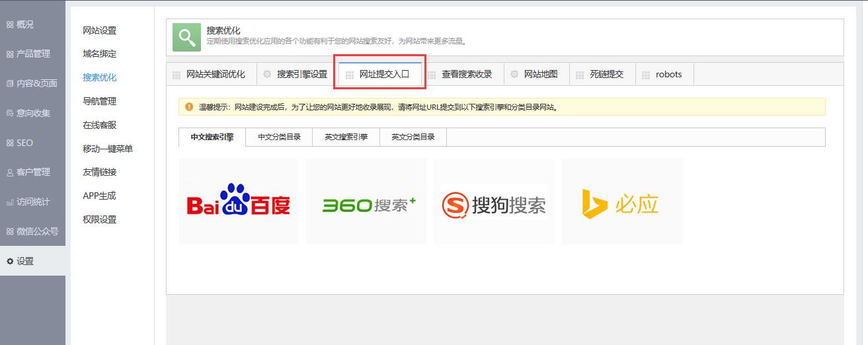868x345 pixels.
Task: Open the 搜狗搜索 submission logo
Action: tap(494, 202)
